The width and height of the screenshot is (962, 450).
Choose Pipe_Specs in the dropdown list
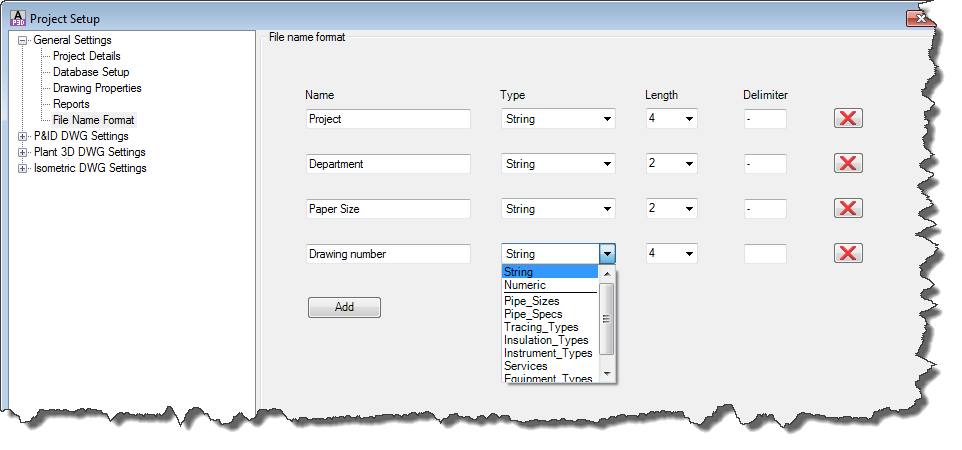[533, 314]
